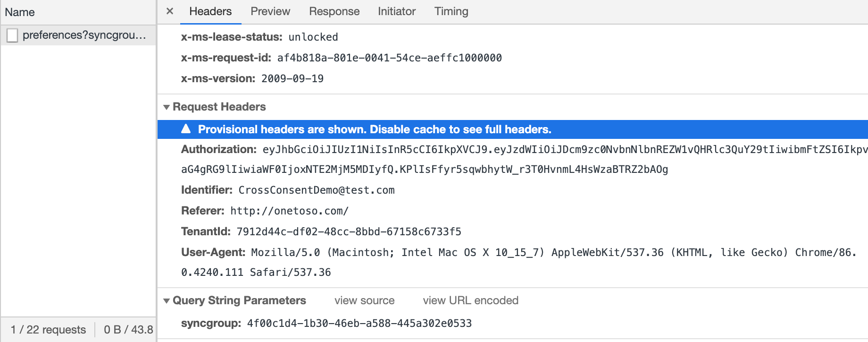The image size is (868, 342).
Task: Click the provisional headers warning icon
Action: click(x=186, y=129)
